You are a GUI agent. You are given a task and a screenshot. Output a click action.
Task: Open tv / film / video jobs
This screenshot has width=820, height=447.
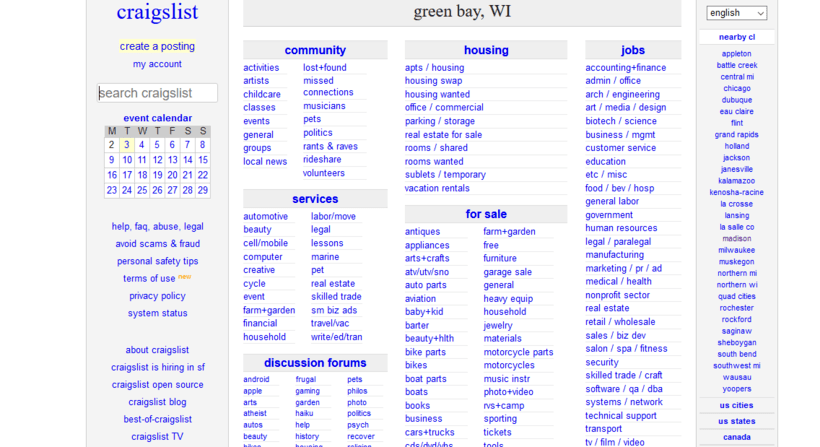point(614,442)
